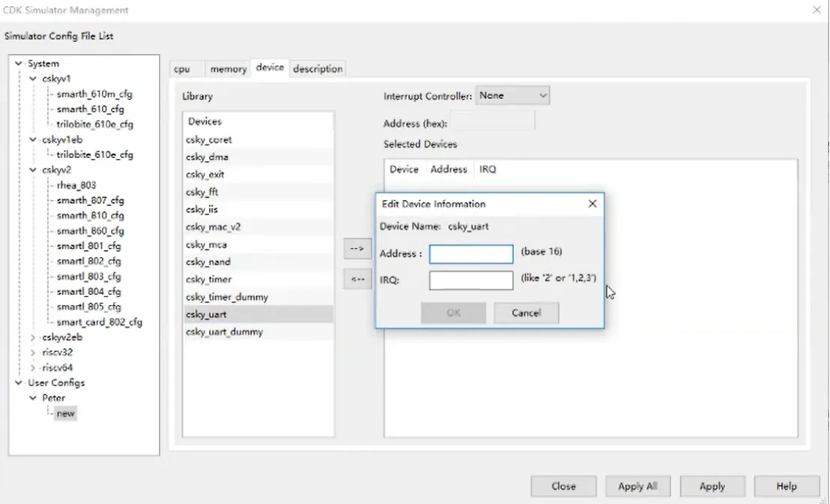The image size is (830, 504).
Task: Focus the Address input in dialog
Action: [x=471, y=254]
